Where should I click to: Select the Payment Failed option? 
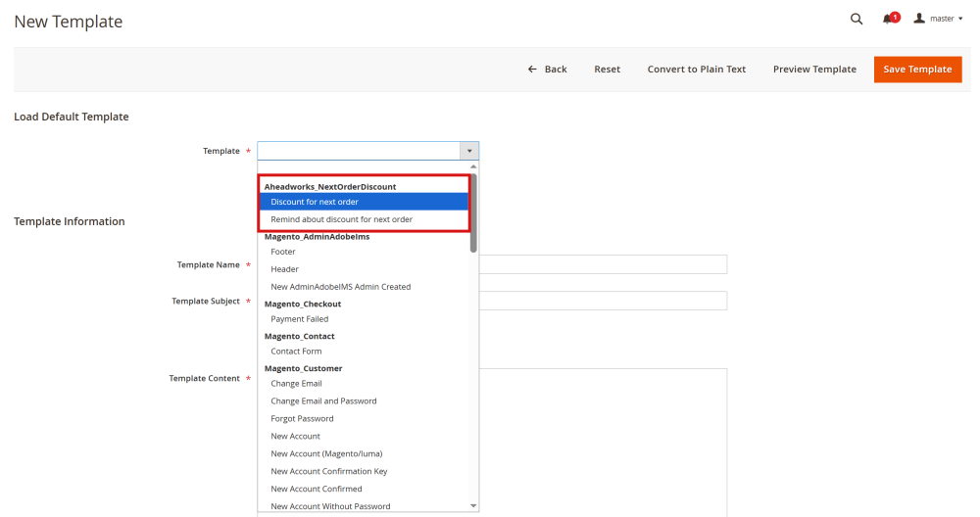pos(364,319)
